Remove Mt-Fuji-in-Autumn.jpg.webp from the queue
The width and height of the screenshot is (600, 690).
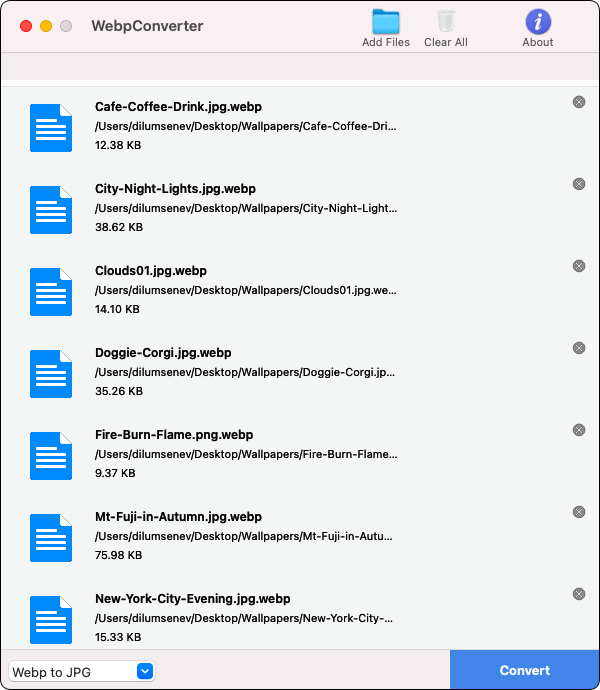point(579,512)
